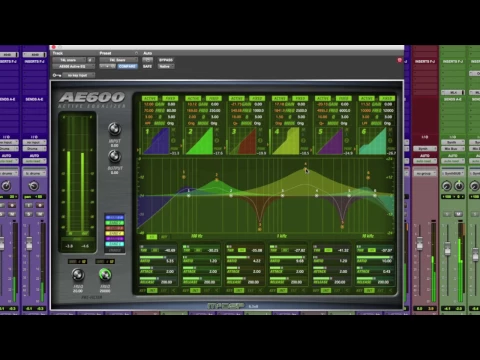Screen dimensions: 480x360
Task: Click the green mixer track's left pan knob
Action: click(x=447, y=186)
